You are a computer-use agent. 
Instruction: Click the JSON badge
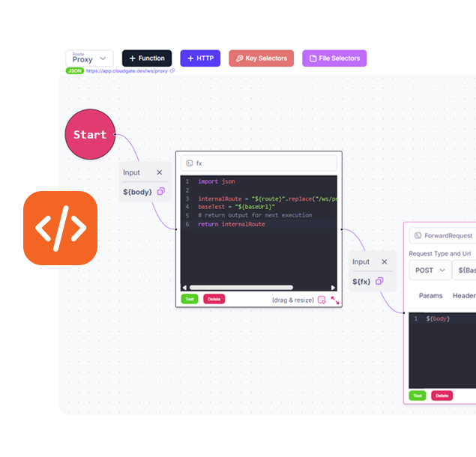(x=75, y=71)
